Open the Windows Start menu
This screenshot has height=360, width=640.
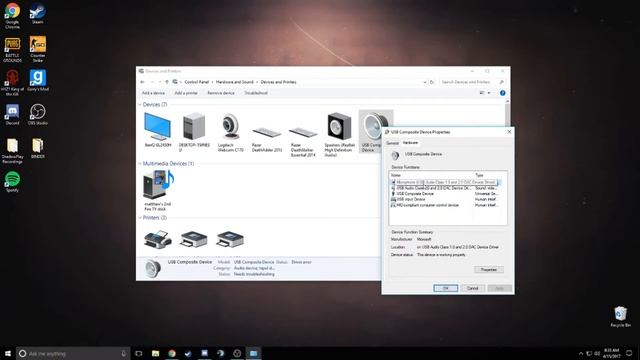point(8,353)
